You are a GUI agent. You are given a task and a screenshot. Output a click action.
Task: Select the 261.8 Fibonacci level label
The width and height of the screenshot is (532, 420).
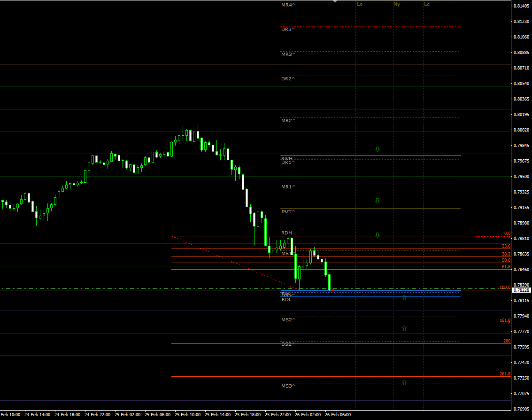point(505,374)
